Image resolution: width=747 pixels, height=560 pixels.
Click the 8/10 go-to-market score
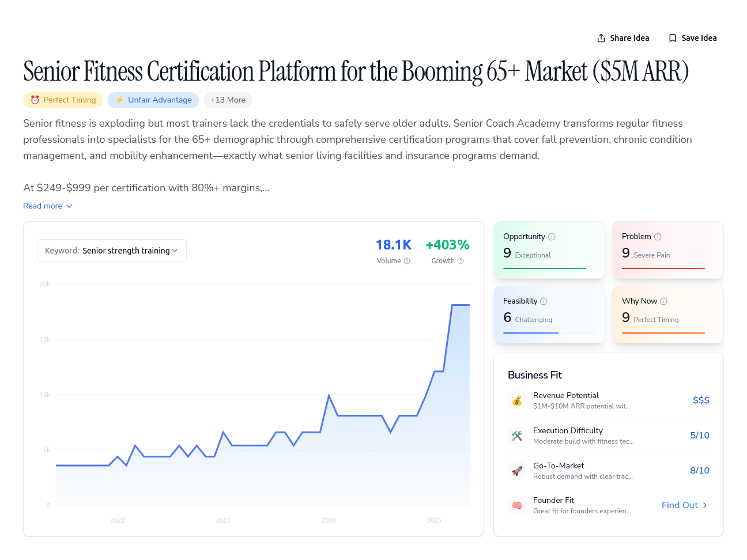click(700, 471)
